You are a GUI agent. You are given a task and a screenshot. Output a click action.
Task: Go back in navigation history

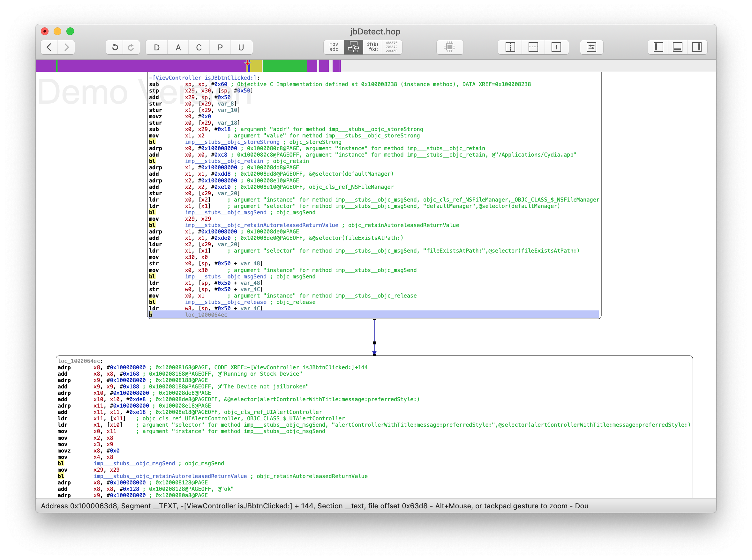click(49, 47)
